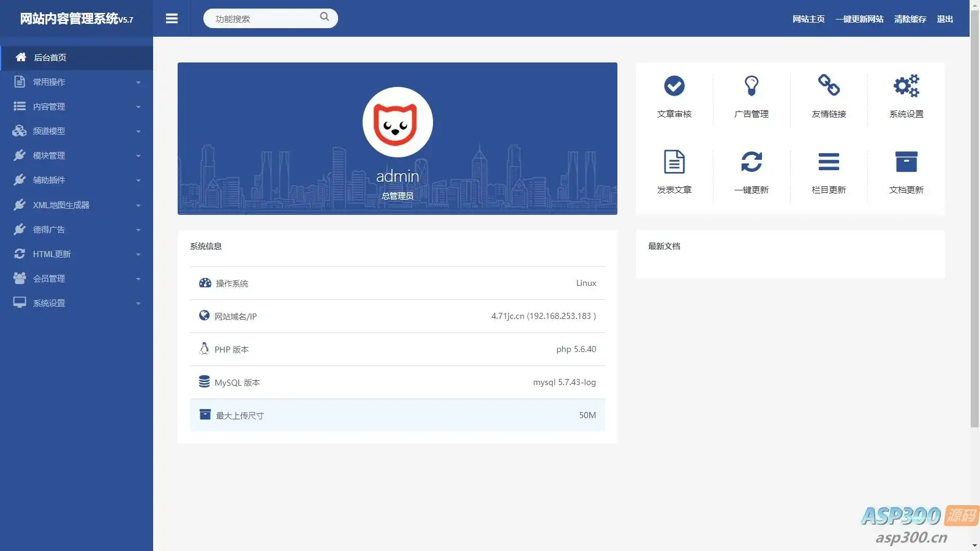Click the plug icon beside 德得广告
Image resolution: width=980 pixels, height=551 pixels.
tap(20, 229)
